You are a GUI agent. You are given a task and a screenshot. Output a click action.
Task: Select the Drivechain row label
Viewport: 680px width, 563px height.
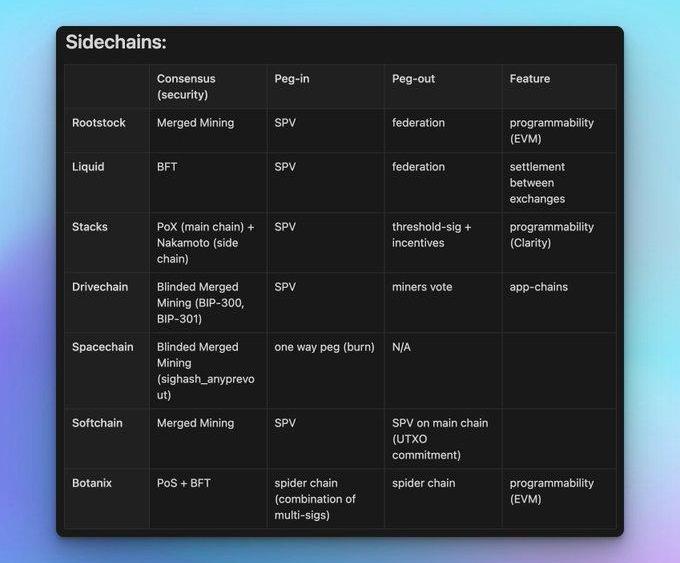(x=100, y=287)
